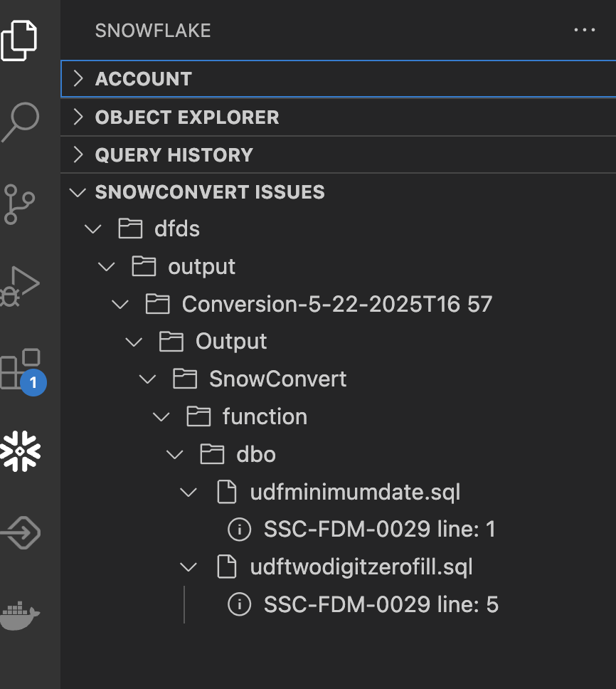
Task: Open the Docker view icon
Action: tap(20, 614)
